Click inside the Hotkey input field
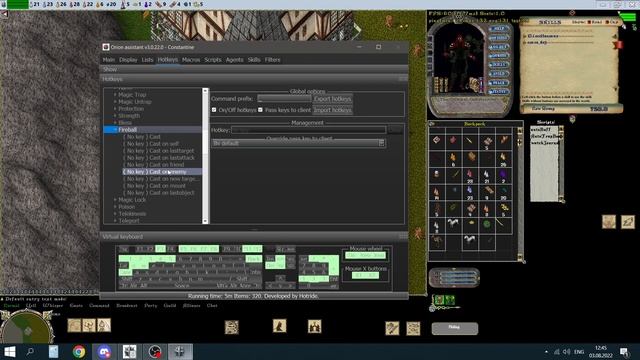The image size is (640, 360). click(x=309, y=130)
